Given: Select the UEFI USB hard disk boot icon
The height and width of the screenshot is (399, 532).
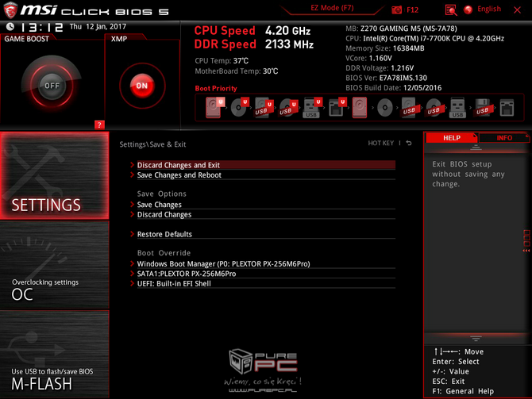Looking at the screenshot, I should 264,107.
